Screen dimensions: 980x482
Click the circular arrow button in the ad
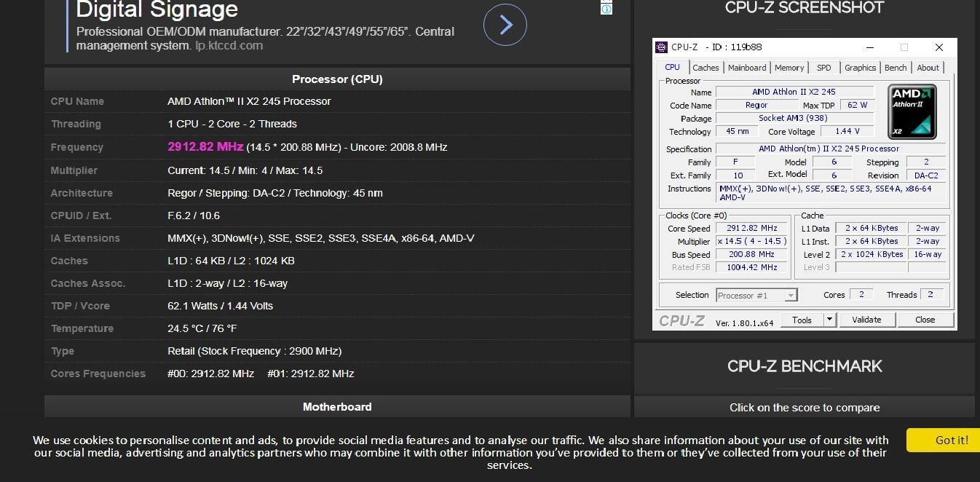(505, 25)
